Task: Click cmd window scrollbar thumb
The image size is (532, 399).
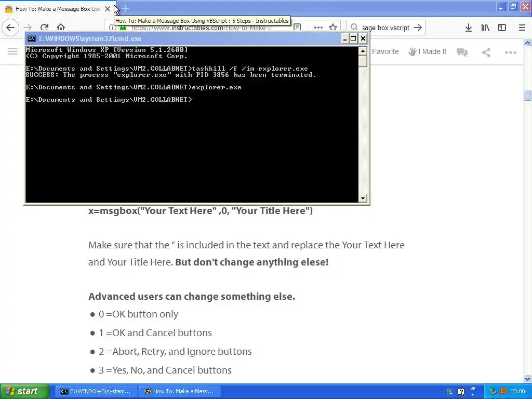Action: 363,61
